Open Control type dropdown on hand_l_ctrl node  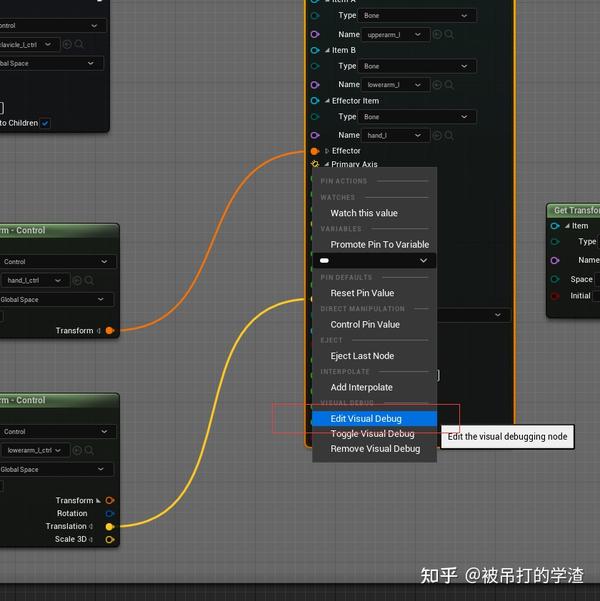point(58,262)
